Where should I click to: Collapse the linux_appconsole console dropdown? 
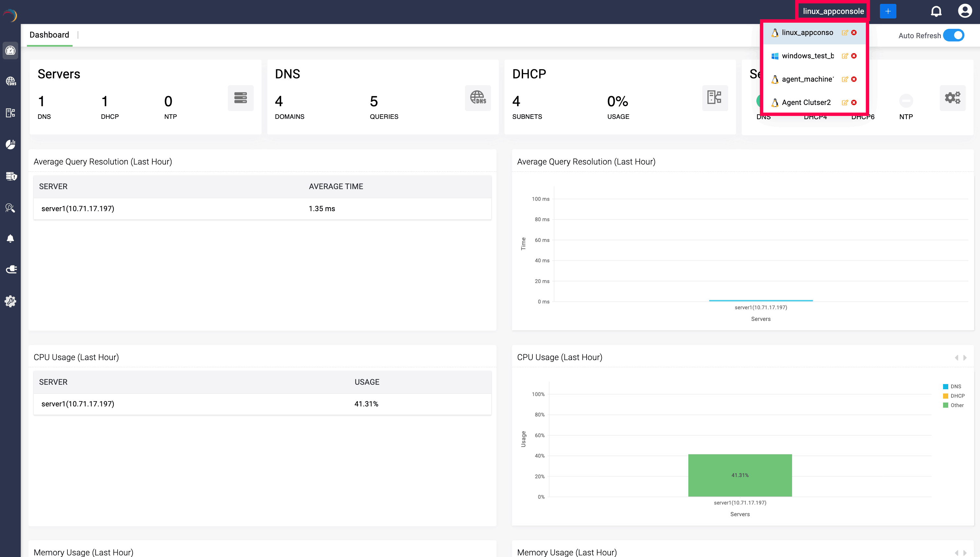pyautogui.click(x=833, y=11)
